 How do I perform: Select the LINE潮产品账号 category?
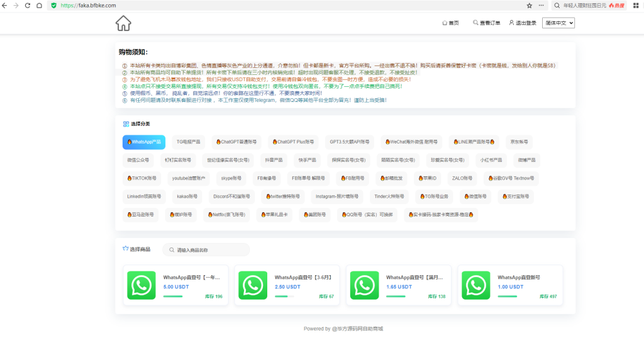click(474, 142)
